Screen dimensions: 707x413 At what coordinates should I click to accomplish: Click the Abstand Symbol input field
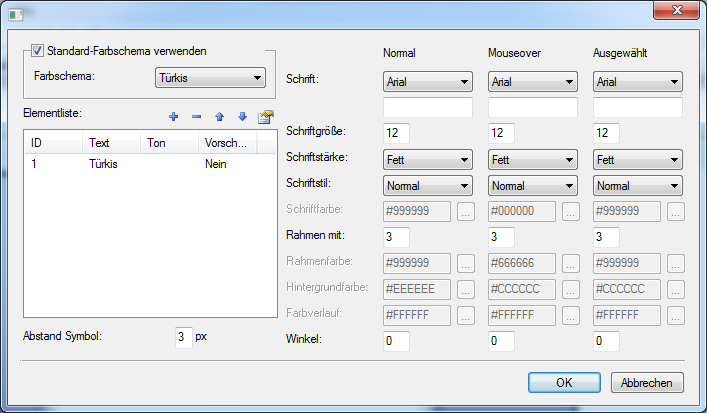pos(184,337)
